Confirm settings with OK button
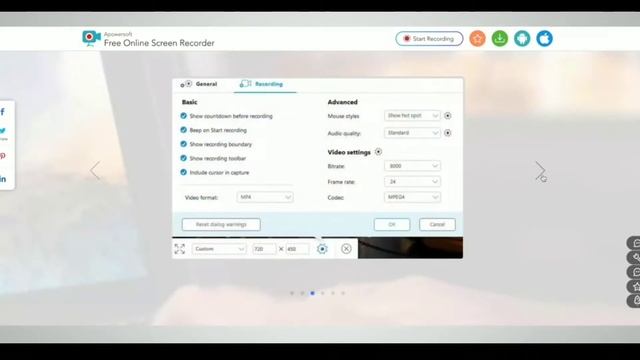The height and width of the screenshot is (360, 640). pos(392,224)
